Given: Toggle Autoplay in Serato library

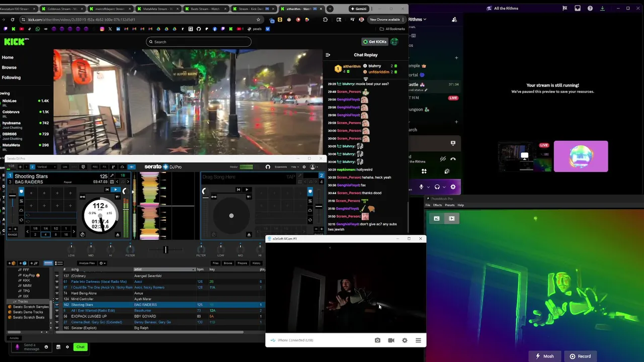Looking at the screenshot, I should coord(14,338).
